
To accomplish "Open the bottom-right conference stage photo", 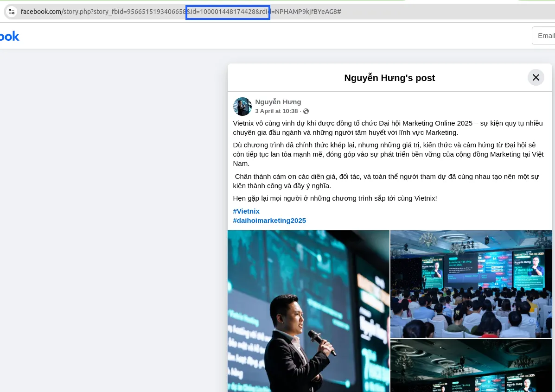I will click(471, 366).
